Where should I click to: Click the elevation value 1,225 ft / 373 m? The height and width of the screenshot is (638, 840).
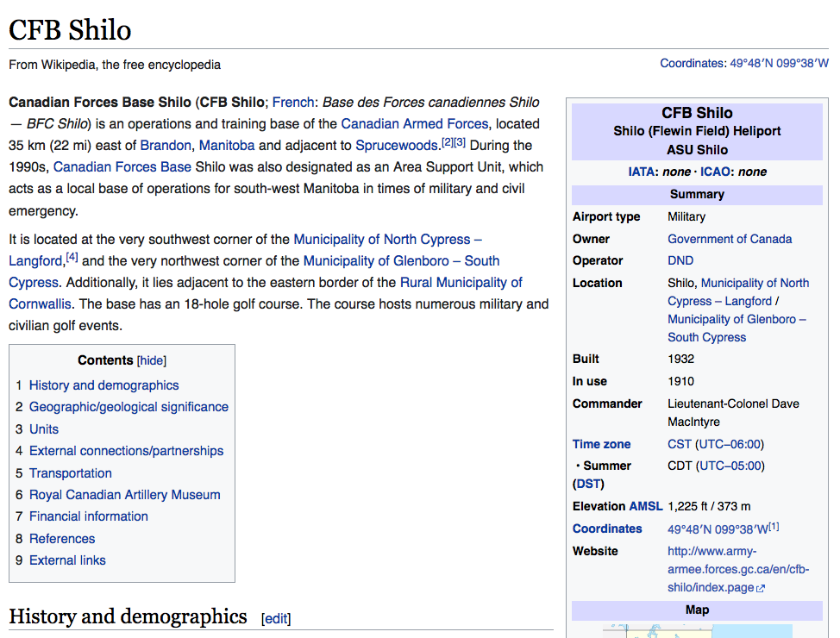(x=709, y=506)
